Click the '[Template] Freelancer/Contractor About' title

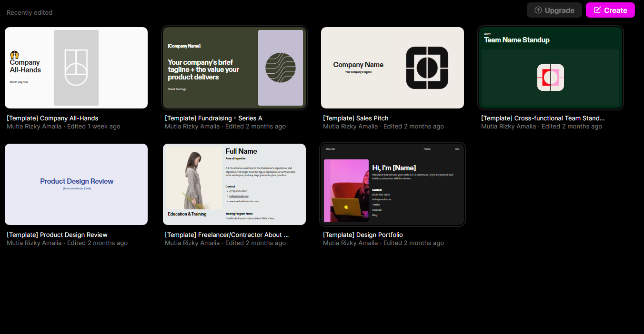227,235
